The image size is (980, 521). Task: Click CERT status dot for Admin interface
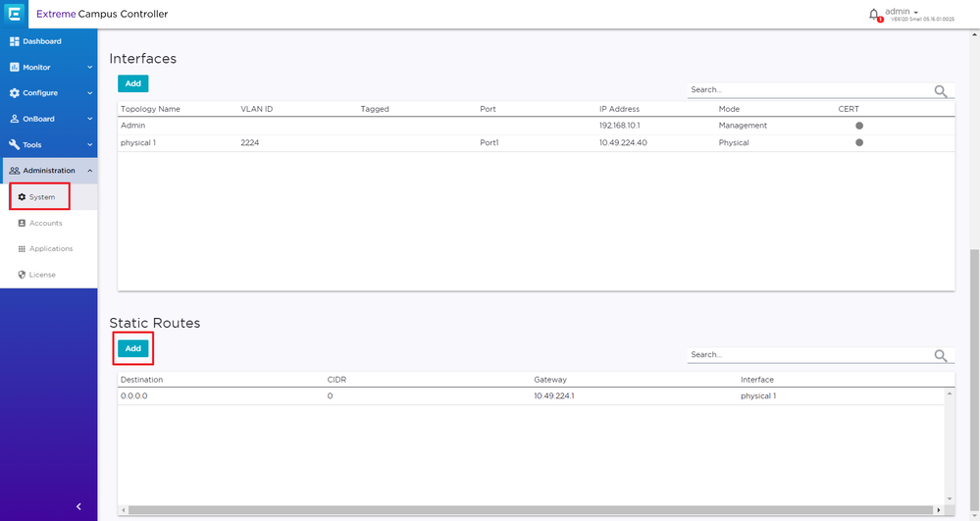tap(859, 126)
